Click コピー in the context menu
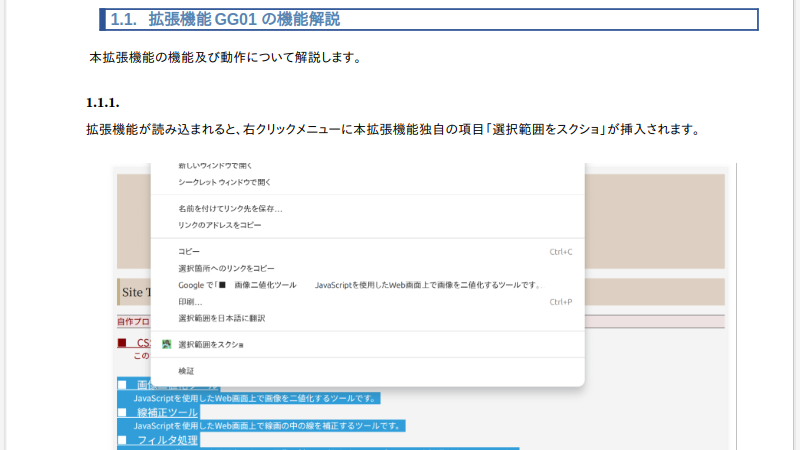 pyautogui.click(x=189, y=252)
